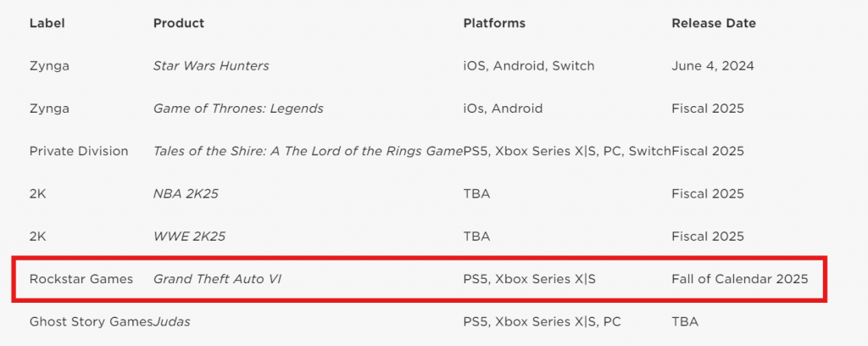Image resolution: width=868 pixels, height=346 pixels.
Task: Select the Star Wars Hunters title
Action: (211, 66)
